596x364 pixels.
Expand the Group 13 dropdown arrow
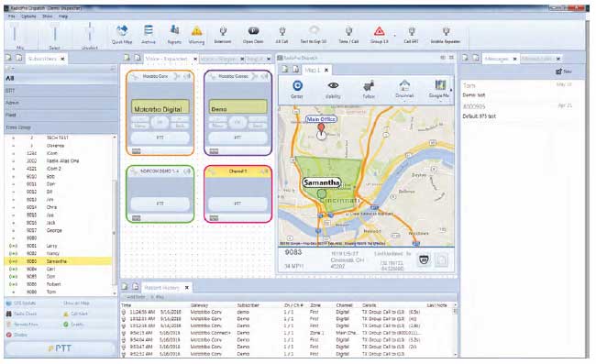pyautogui.click(x=394, y=36)
